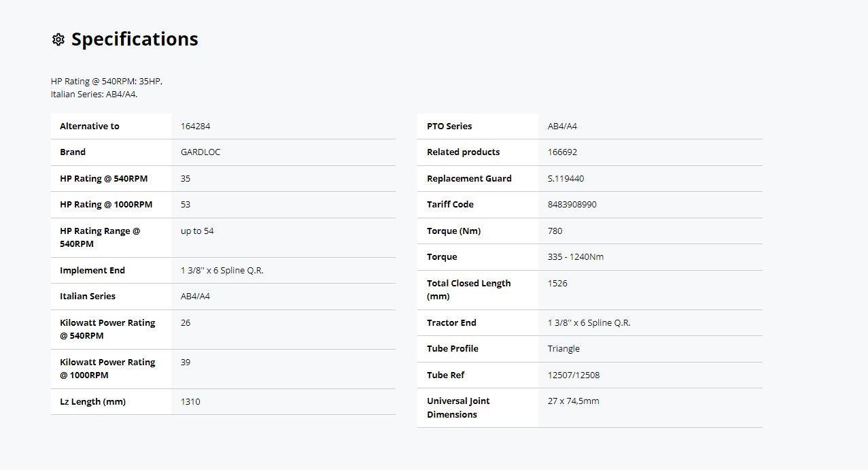
Task: Click the Universal Joint Dimensions value
Action: pyautogui.click(x=573, y=401)
